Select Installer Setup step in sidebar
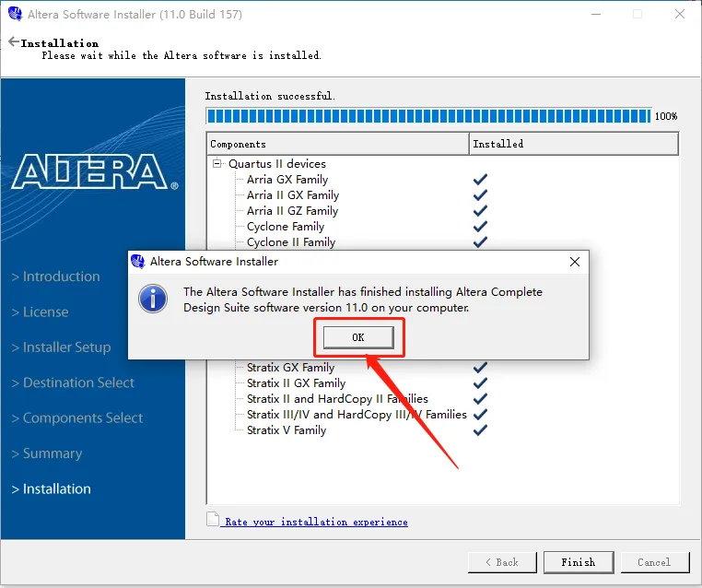This screenshot has height=588, width=702. click(x=62, y=347)
